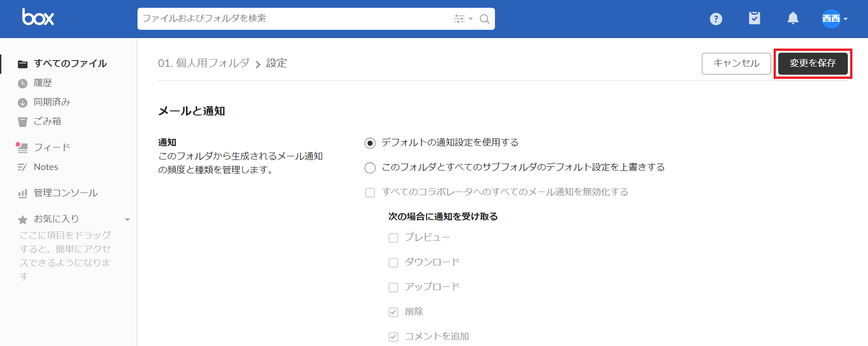Open the tasks clipboard icon

[x=754, y=18]
